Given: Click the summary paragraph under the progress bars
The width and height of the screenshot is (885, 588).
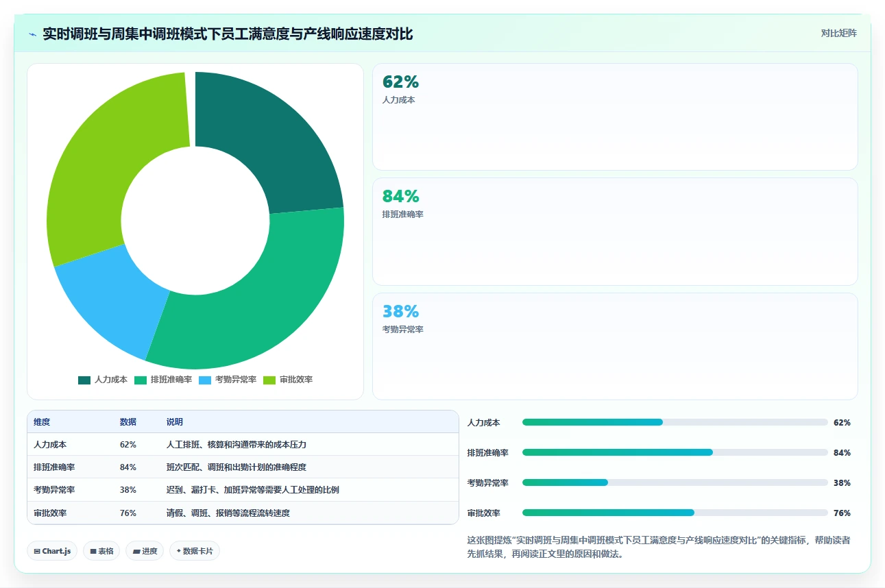Looking at the screenshot, I should coord(659,547).
